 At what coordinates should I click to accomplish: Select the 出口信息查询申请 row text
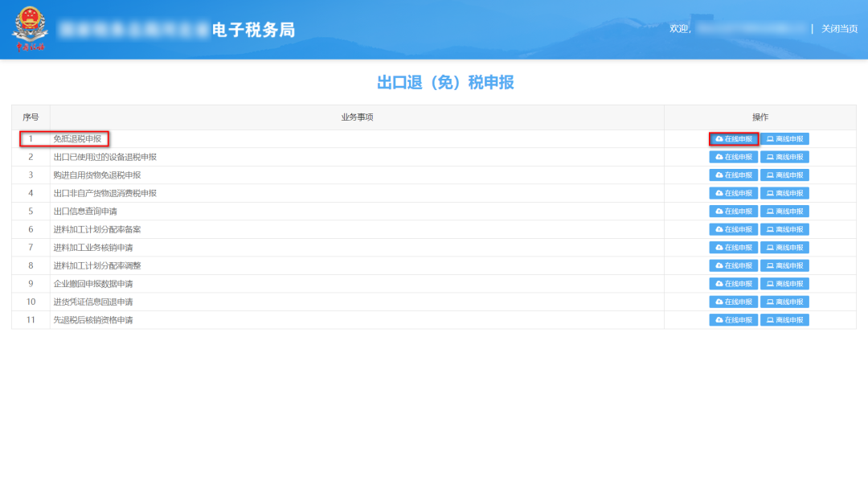85,212
